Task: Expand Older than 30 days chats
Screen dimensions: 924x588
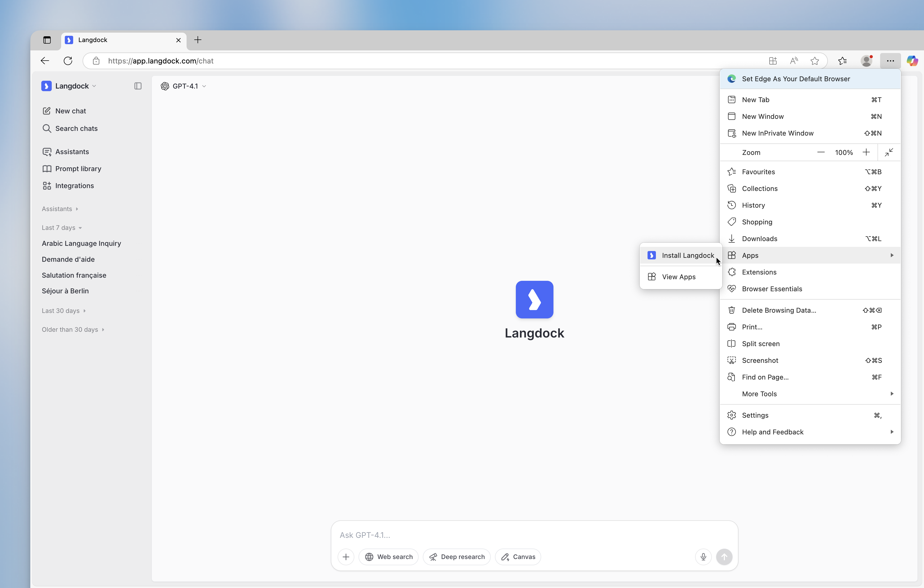Action: [x=73, y=329]
